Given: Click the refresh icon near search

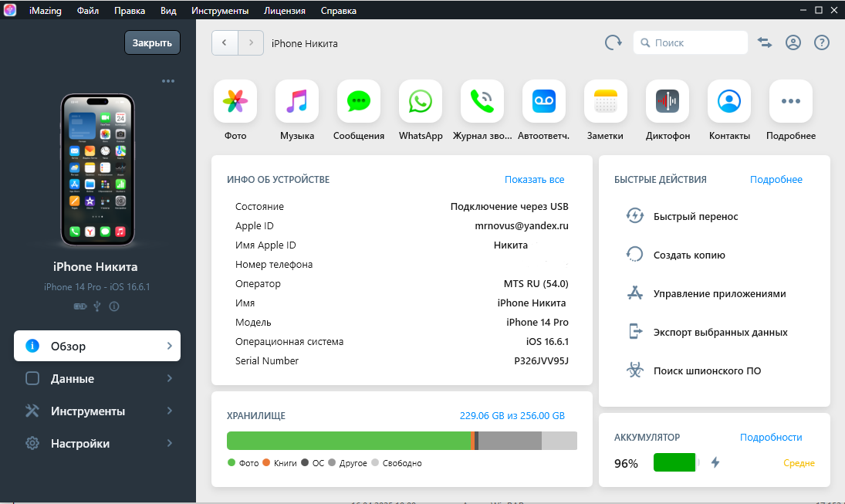Looking at the screenshot, I should coord(613,43).
